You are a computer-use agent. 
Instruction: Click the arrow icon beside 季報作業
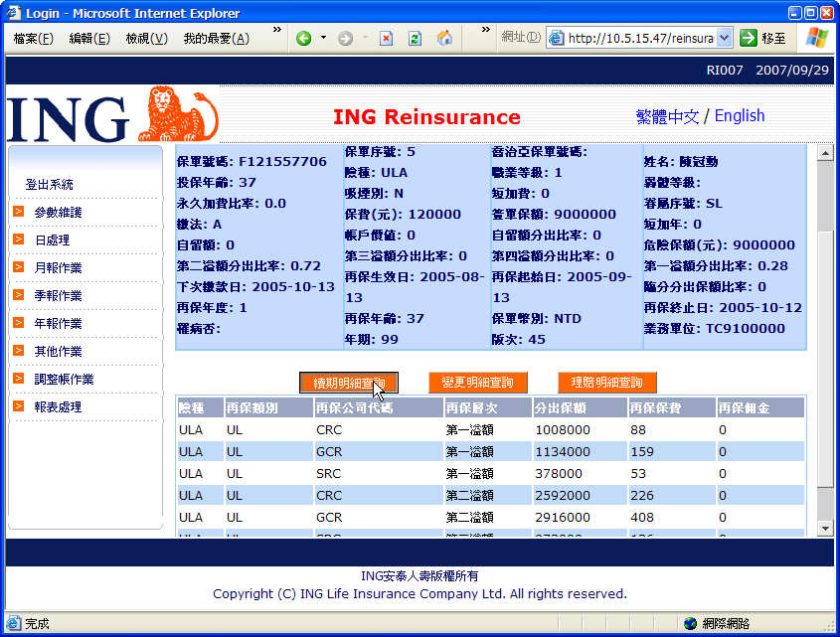coord(19,295)
